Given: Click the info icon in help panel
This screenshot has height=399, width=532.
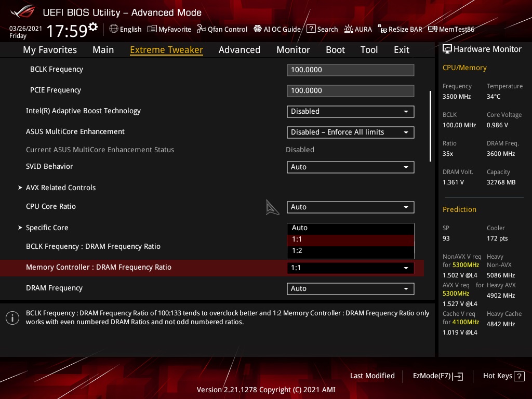Looking at the screenshot, I should tap(12, 318).
